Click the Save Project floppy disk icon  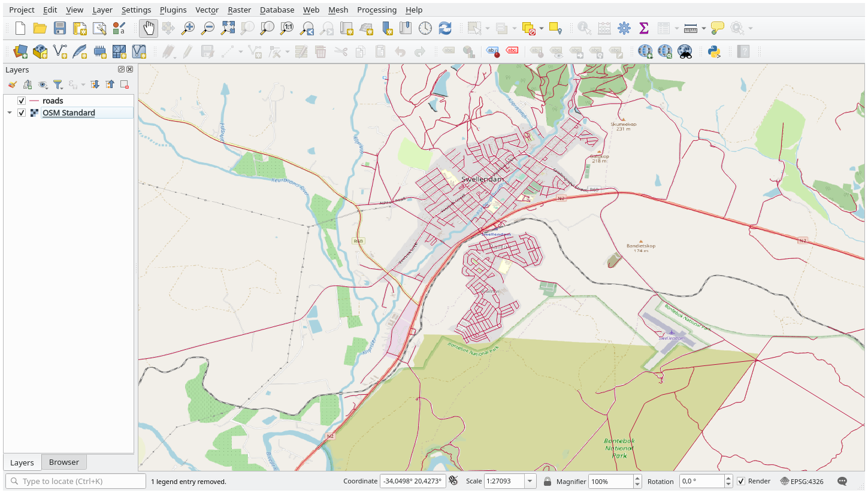(x=59, y=28)
